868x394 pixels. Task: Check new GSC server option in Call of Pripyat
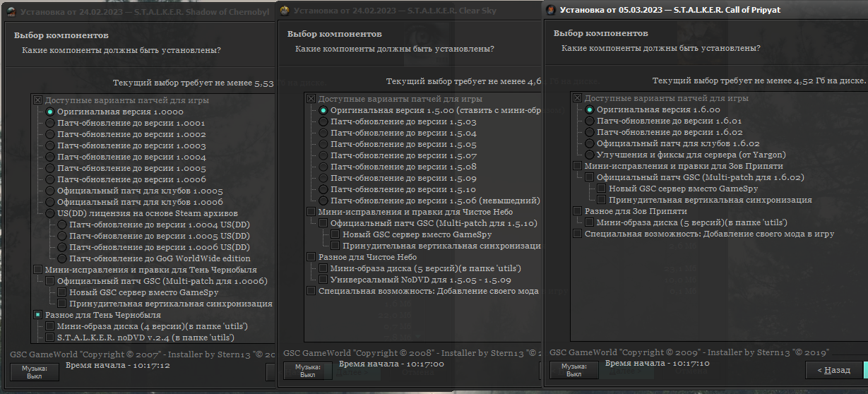602,189
